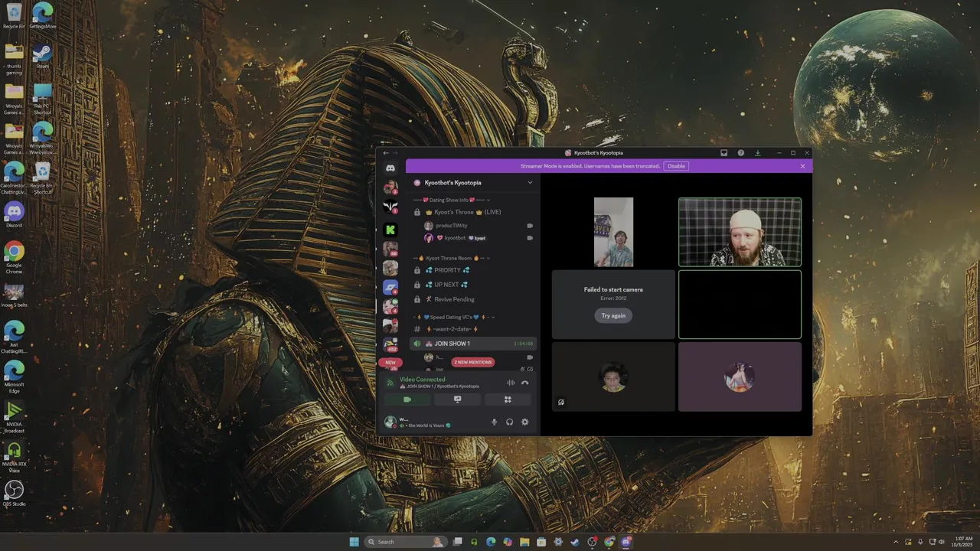Open Discord desktop shortcut
The image size is (980, 551).
[x=14, y=215]
